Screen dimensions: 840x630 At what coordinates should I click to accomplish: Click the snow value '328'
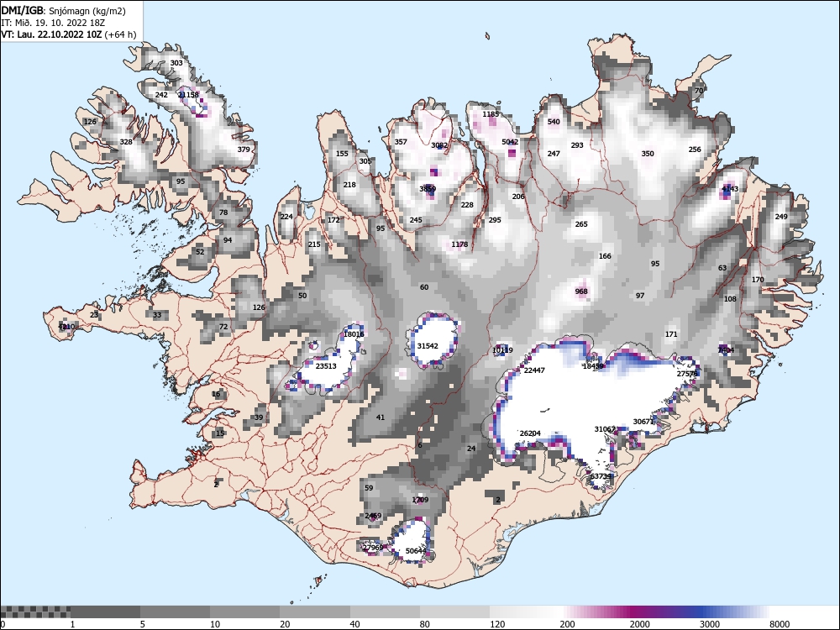(126, 142)
